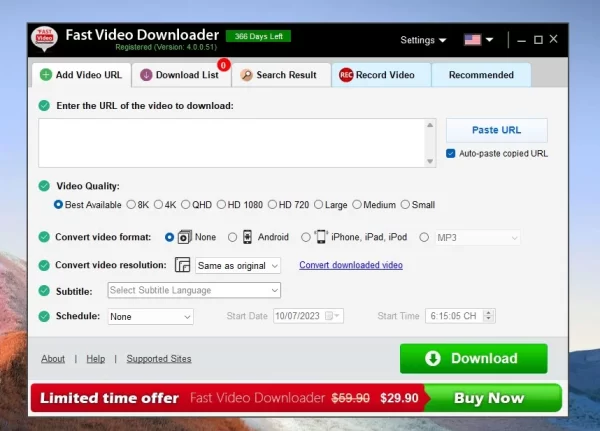Click the green check icon beside Convert video resolution
Screen dimensions: 600x431
pyautogui.click(x=44, y=265)
